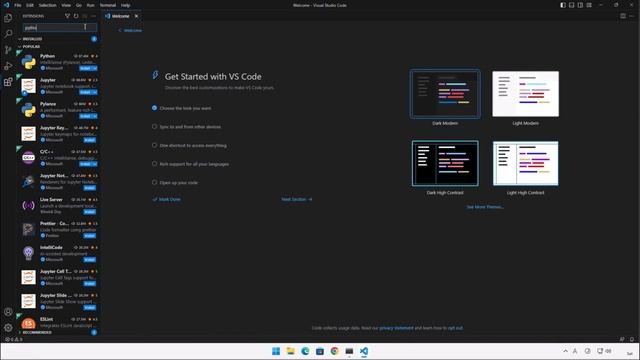Open the Run and Debug view

pos(8,66)
